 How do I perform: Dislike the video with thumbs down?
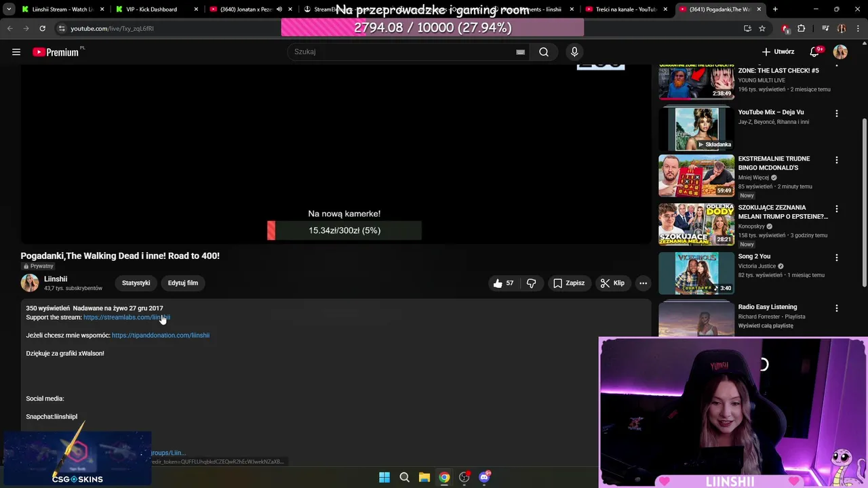click(x=532, y=283)
